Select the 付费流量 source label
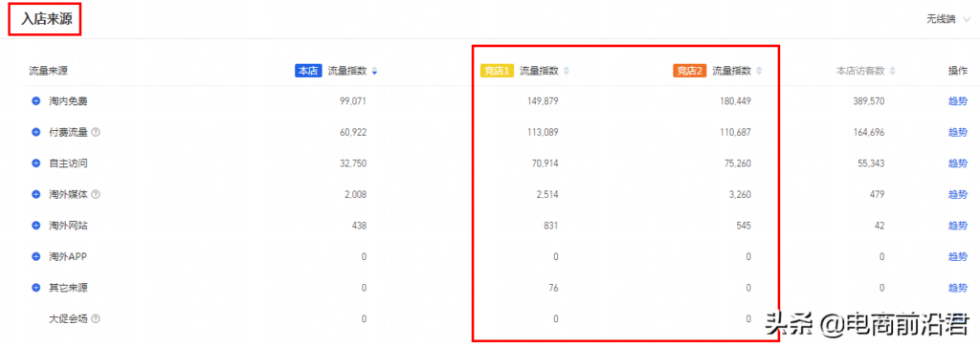Screen dimensions: 980x347 68,132
